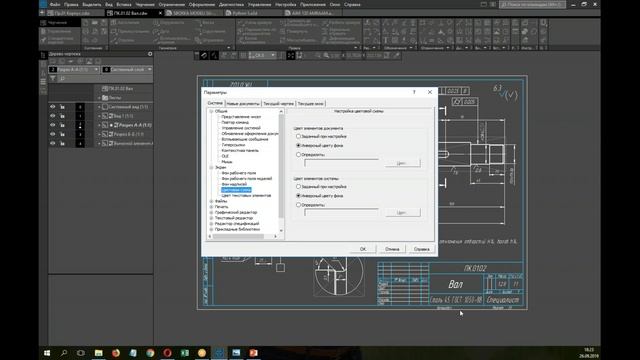Open Excel from the taskbar
Screen dimensions: 640x360
point(184,353)
